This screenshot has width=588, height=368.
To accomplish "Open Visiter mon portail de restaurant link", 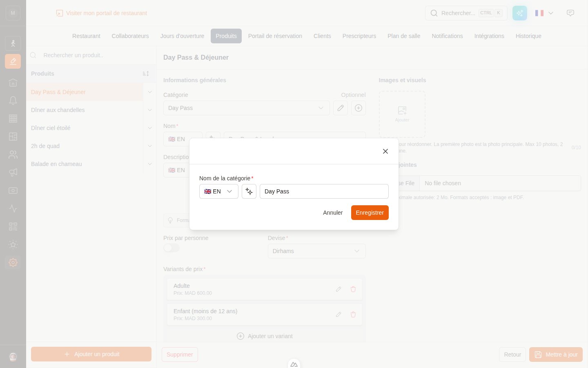I will point(102,13).
